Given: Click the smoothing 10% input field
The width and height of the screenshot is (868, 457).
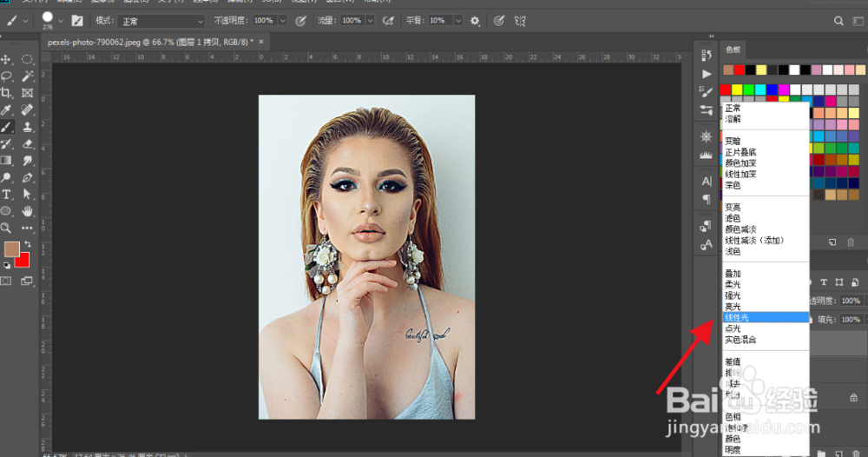Looking at the screenshot, I should (439, 21).
